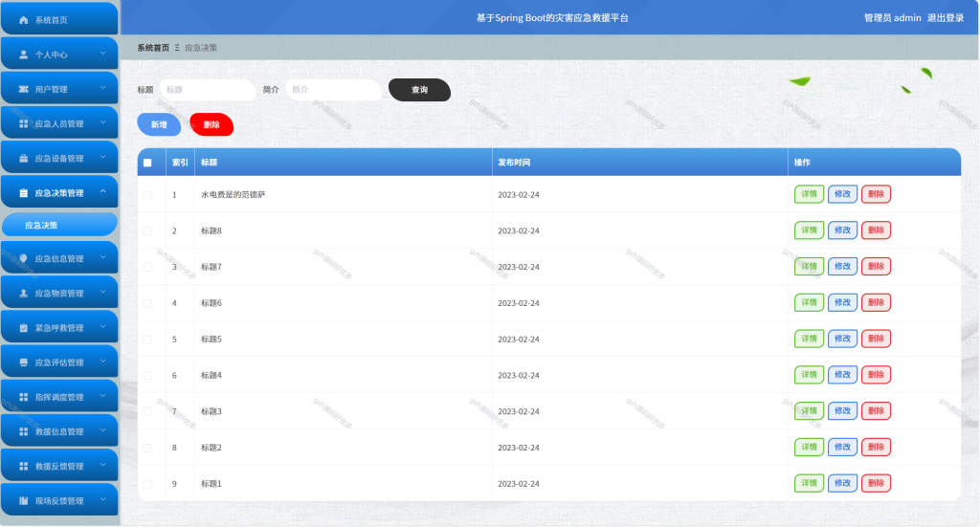This screenshot has width=980, height=527.
Task: Click 管理员 admin user label
Action: pyautogui.click(x=893, y=18)
